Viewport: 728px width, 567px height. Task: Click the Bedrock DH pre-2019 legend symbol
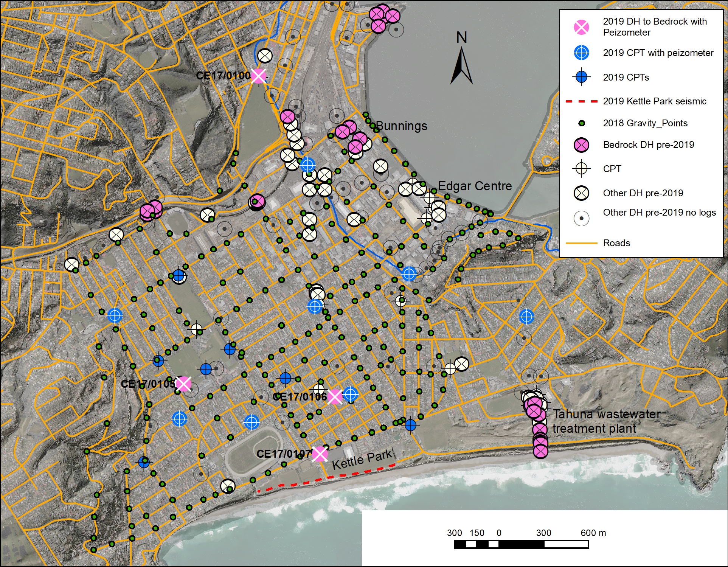tap(581, 145)
